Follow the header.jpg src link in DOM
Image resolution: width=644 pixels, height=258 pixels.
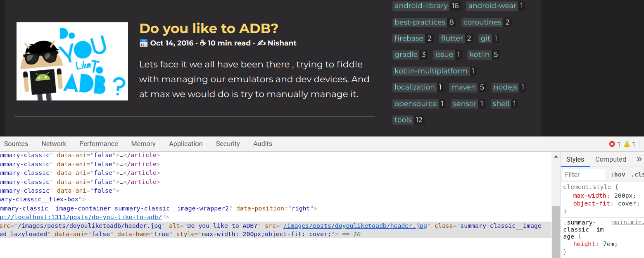tap(355, 226)
